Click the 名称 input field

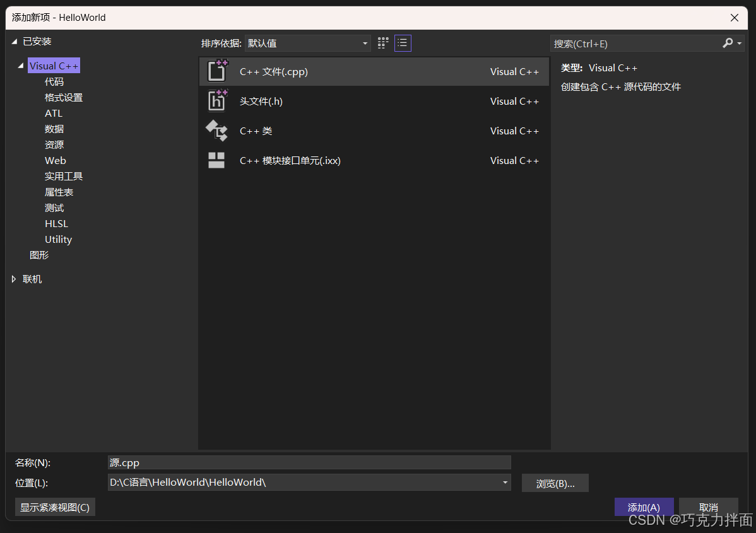tap(309, 462)
